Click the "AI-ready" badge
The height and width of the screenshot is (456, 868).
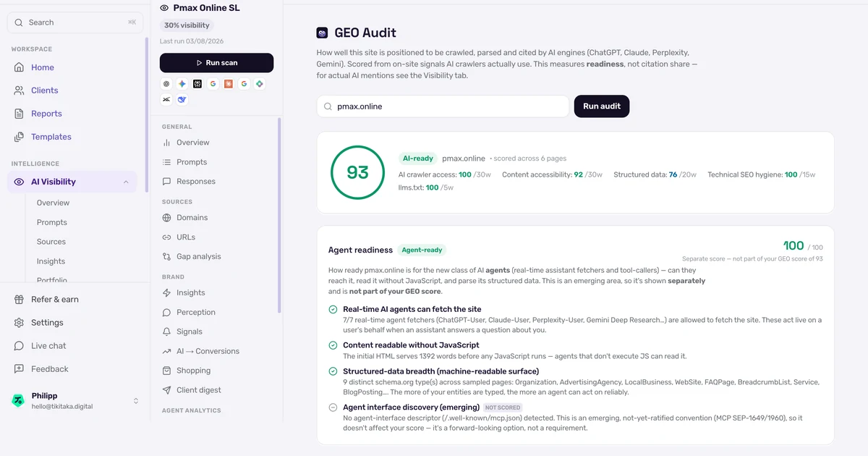[x=418, y=159]
